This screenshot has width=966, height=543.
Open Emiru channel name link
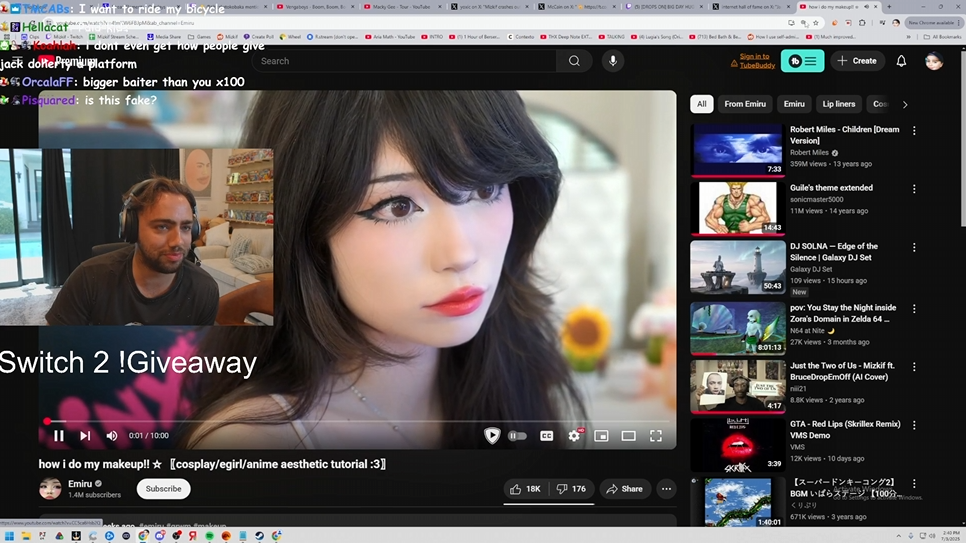coord(80,484)
